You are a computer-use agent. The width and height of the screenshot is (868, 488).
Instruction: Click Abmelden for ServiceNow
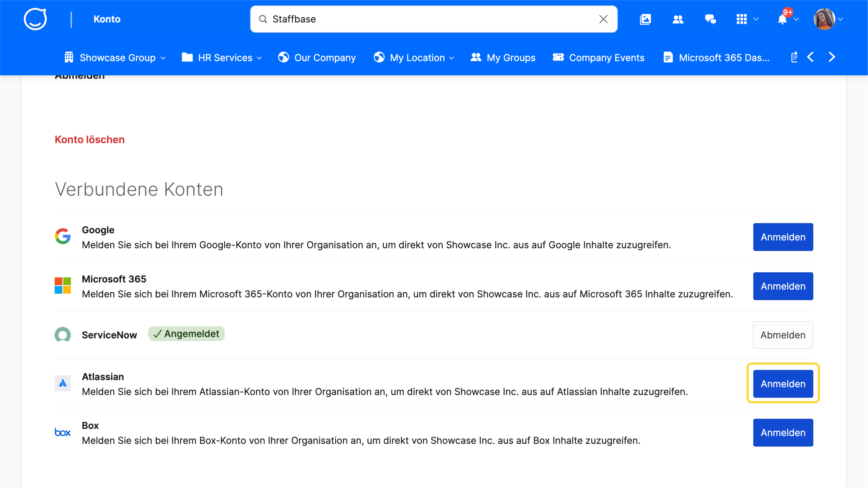click(783, 335)
